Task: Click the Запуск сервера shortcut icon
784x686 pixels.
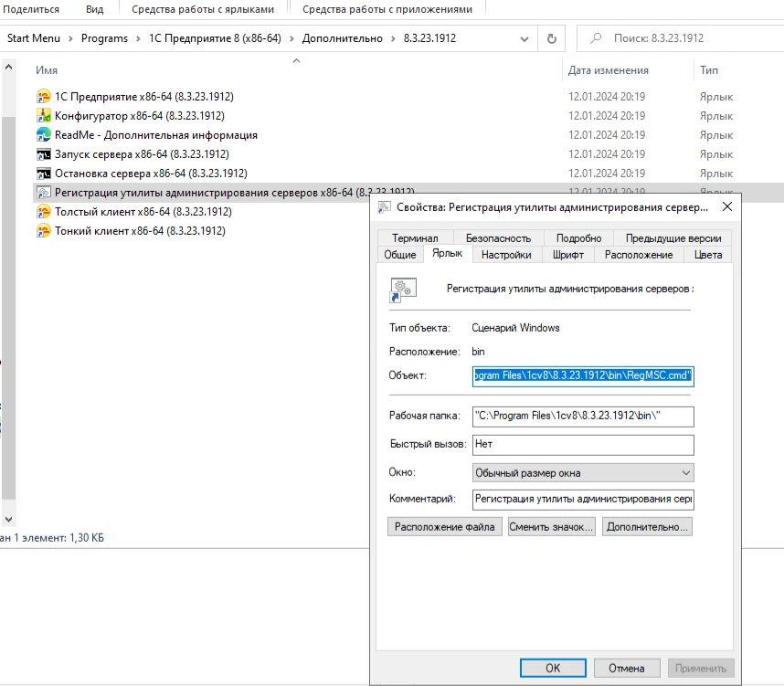Action: coord(44,154)
